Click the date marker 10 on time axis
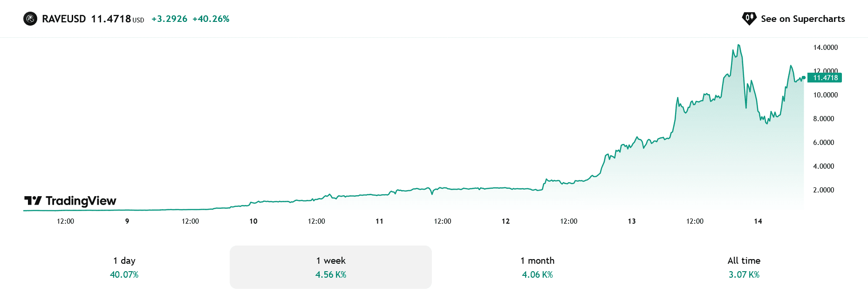Viewport: 868px width, 301px height. [253, 221]
